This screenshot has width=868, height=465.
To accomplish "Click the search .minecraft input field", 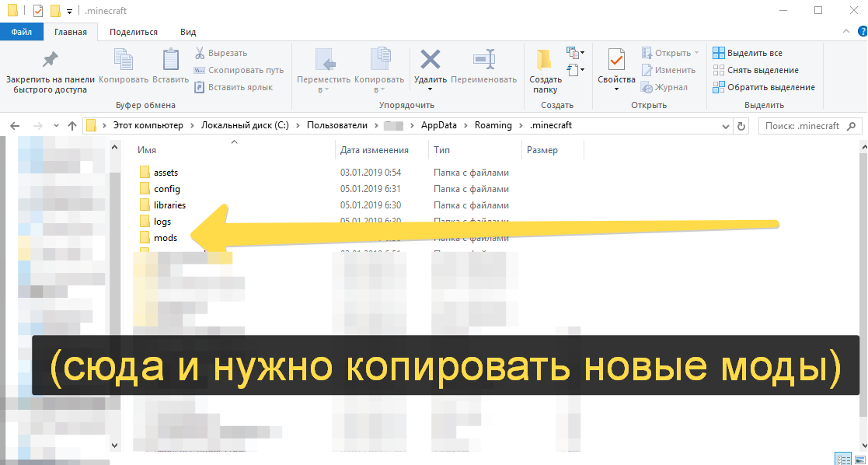I will click(x=804, y=125).
